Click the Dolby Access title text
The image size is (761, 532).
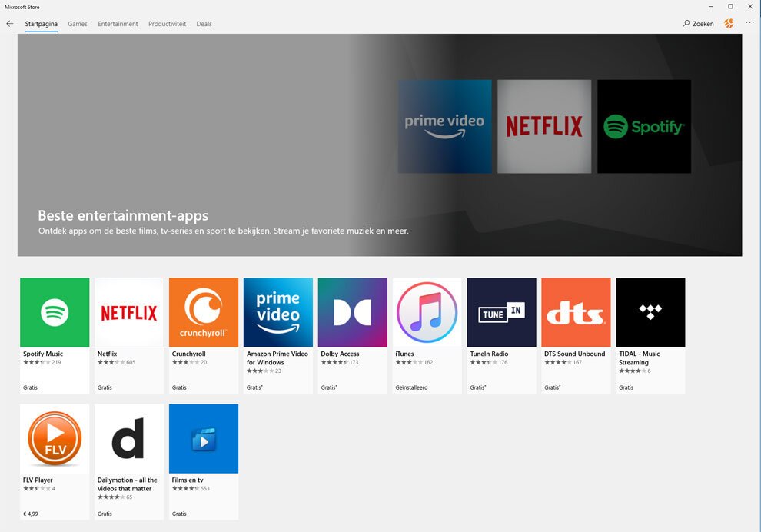(x=341, y=354)
